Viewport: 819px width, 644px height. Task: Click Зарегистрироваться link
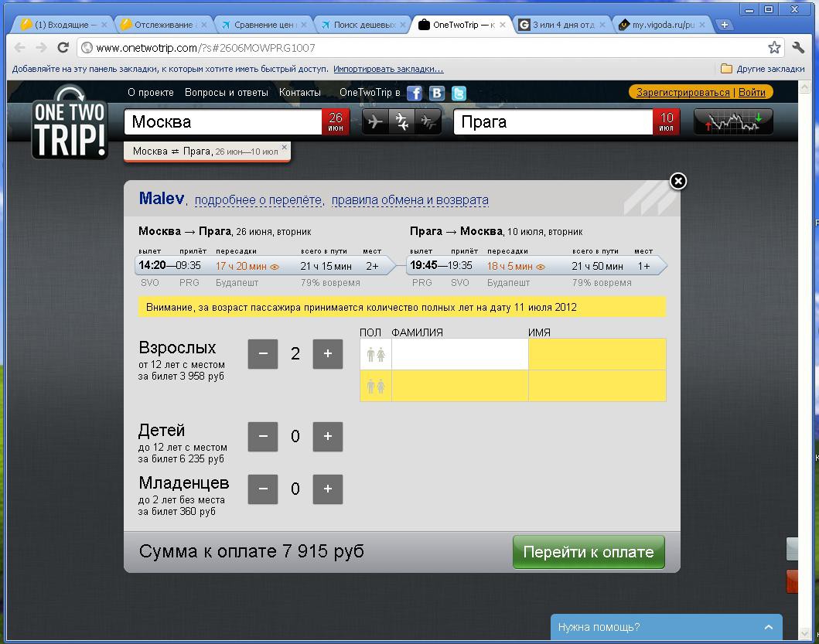(683, 93)
